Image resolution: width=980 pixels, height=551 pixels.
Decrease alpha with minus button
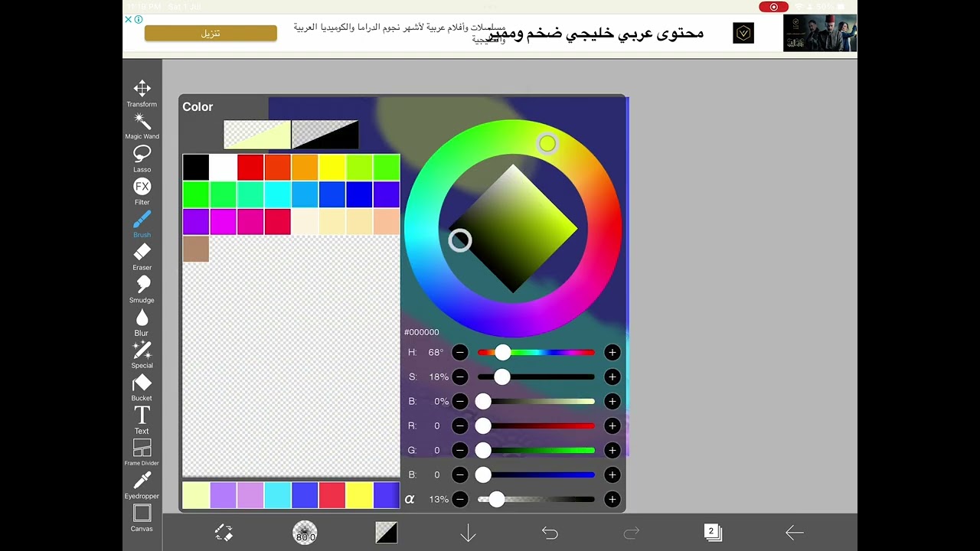(459, 499)
